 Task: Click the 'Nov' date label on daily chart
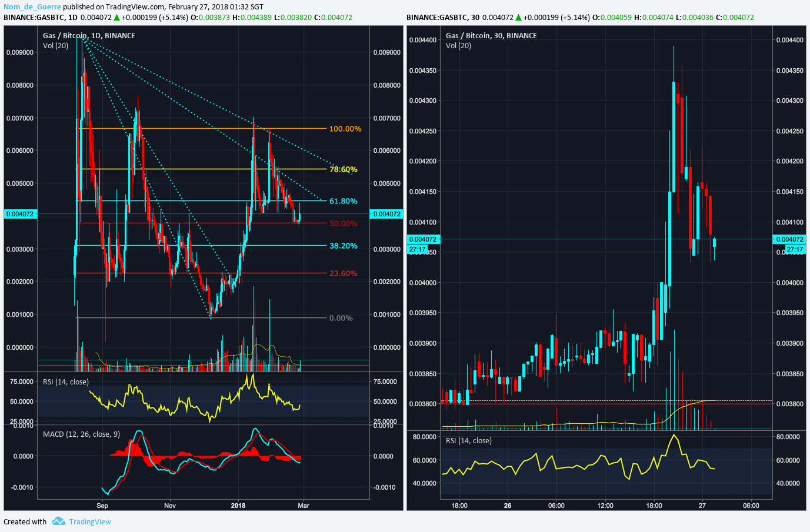coord(170,506)
